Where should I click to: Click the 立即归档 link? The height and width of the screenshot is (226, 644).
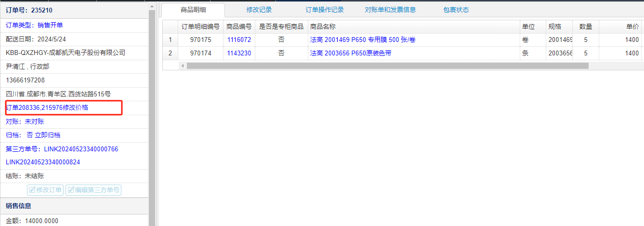pyautogui.click(x=48, y=135)
